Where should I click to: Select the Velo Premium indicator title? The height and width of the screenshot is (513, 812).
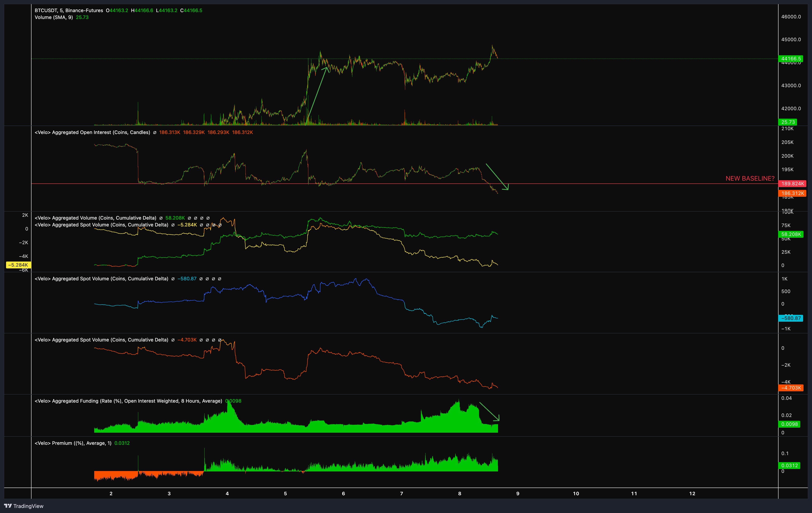[x=73, y=443]
